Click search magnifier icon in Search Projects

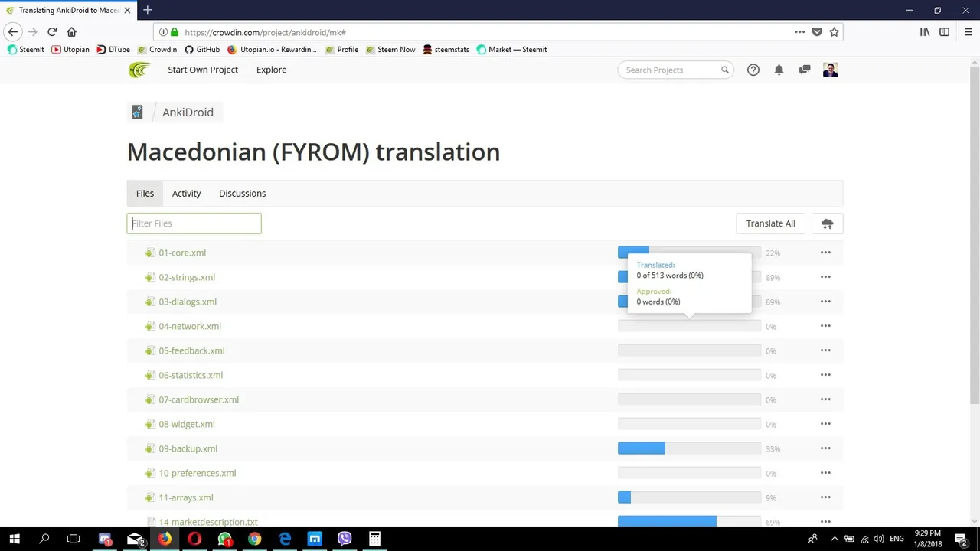(x=724, y=70)
